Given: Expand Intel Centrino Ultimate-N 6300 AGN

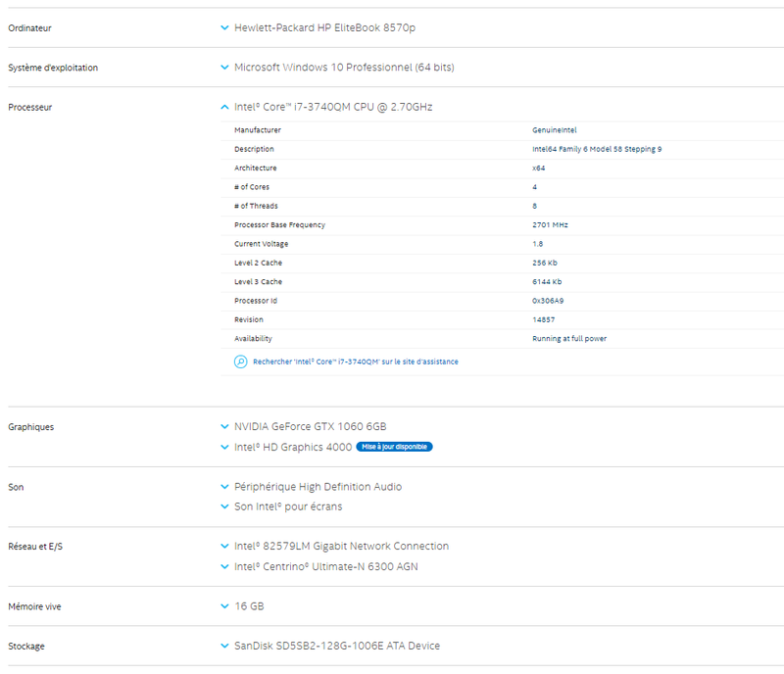Looking at the screenshot, I should coord(224,566).
